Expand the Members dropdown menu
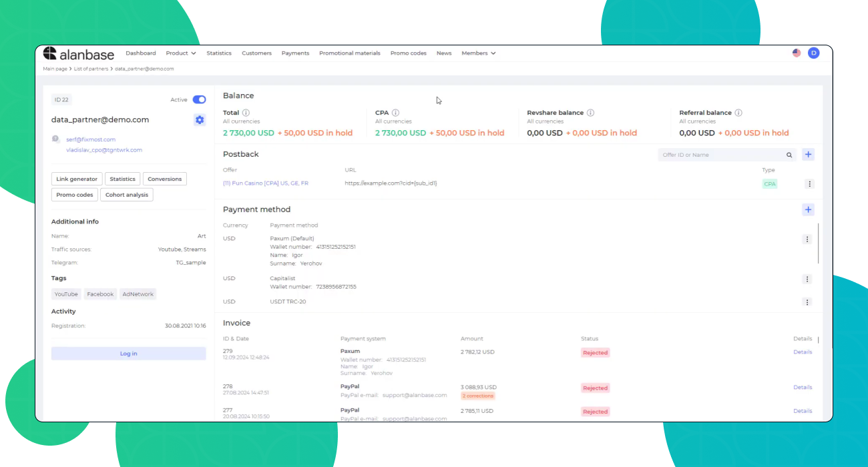Screen dimensions: 868x467 pyautogui.click(x=479, y=53)
